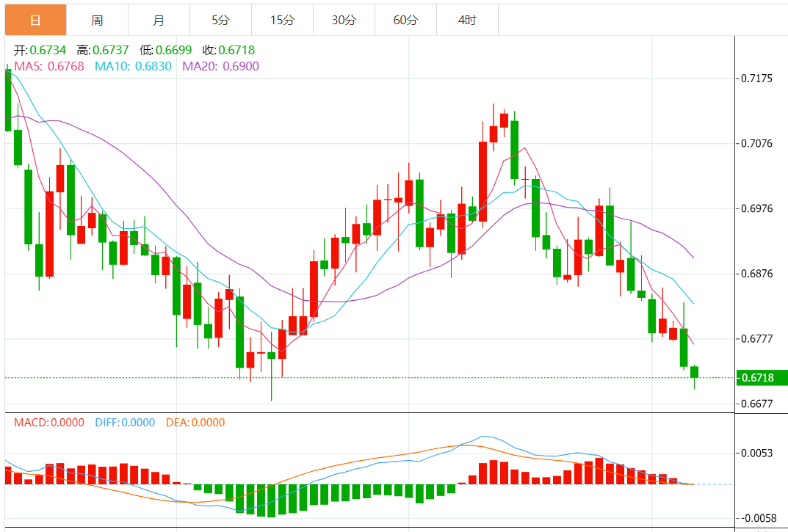The width and height of the screenshot is (788, 532).
Task: Click the 0.6876 price axis label
Action: 757,274
